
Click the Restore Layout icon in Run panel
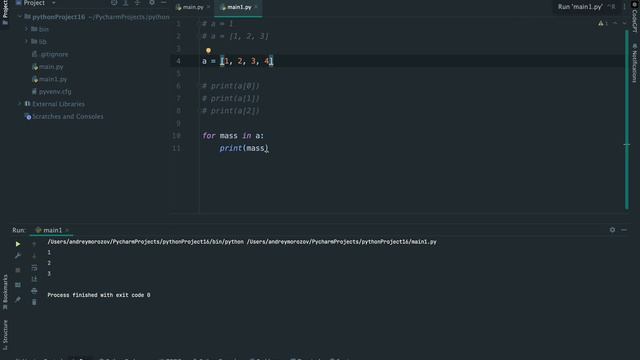[18, 285]
